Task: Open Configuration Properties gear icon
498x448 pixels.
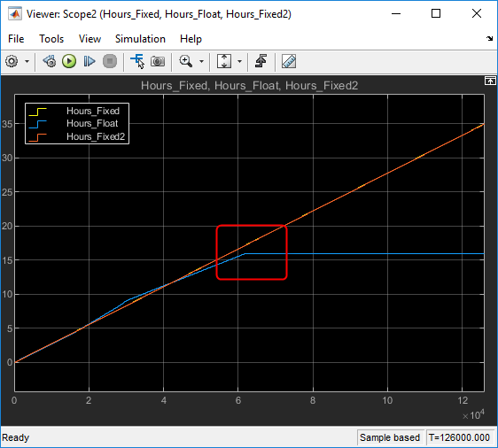Action: (x=12, y=61)
